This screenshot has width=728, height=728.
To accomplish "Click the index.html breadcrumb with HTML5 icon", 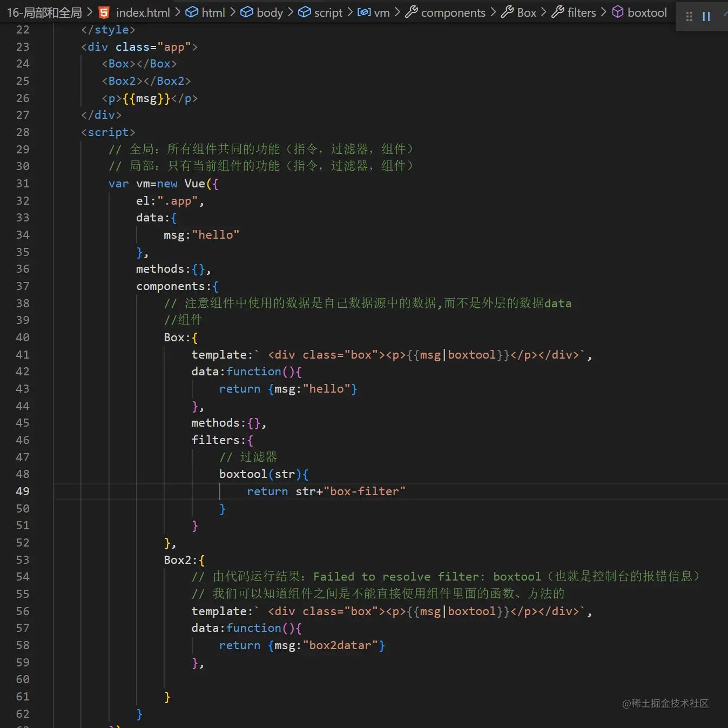I will coord(134,12).
